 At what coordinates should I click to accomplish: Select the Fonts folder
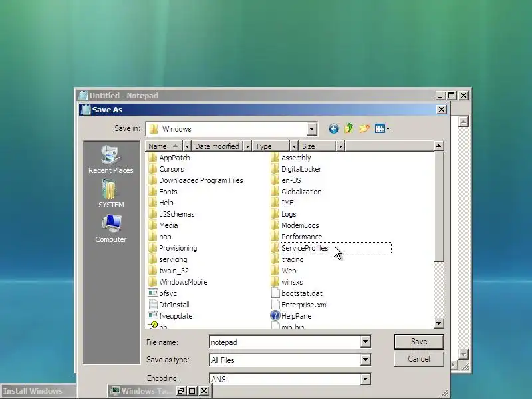click(x=163, y=192)
